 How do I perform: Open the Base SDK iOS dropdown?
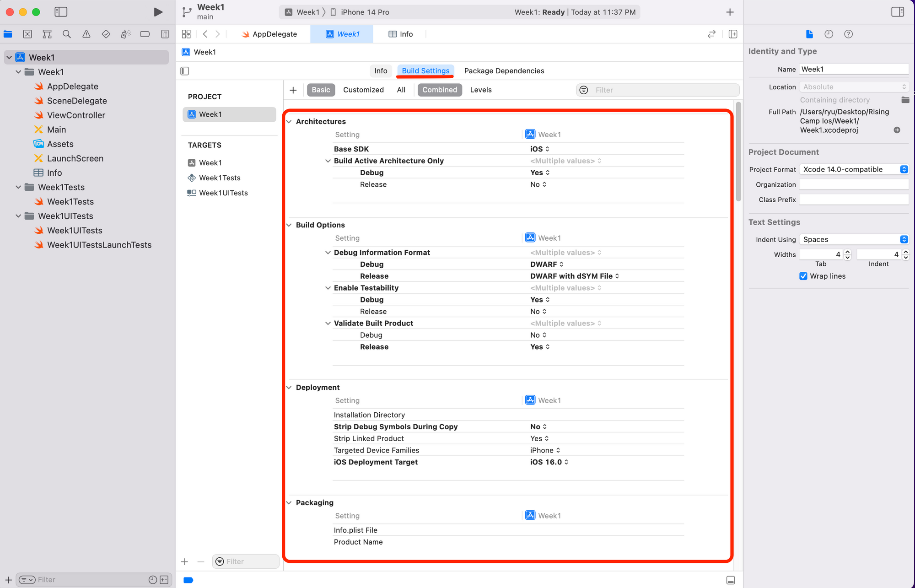(x=540, y=149)
